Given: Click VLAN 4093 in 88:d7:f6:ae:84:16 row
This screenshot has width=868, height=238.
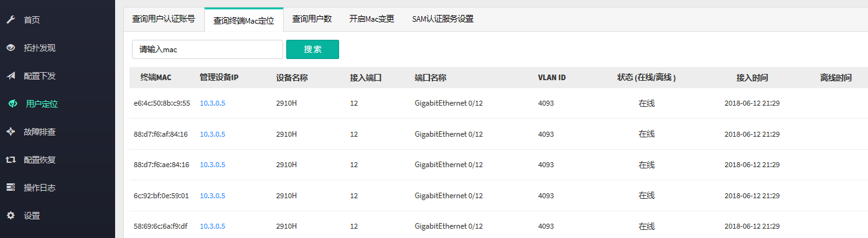Looking at the screenshot, I should (546, 165).
